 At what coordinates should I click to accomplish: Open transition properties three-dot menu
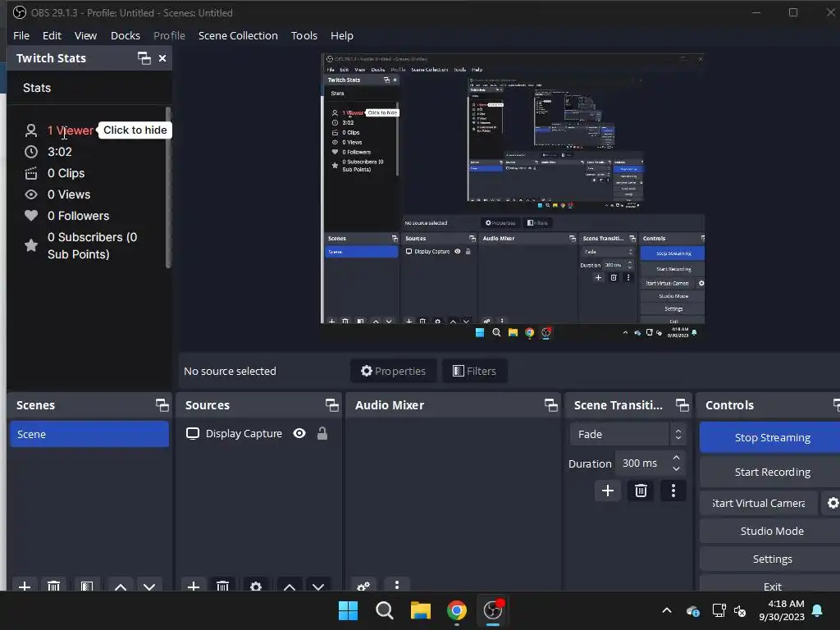click(673, 491)
